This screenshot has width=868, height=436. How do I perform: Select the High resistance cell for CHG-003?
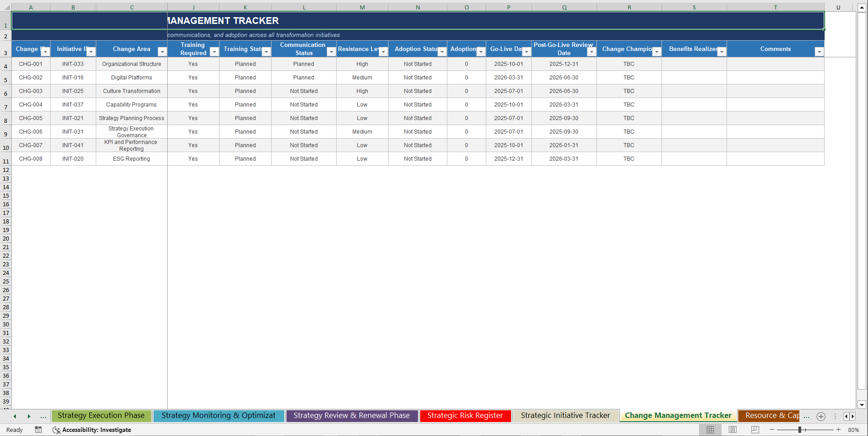click(362, 91)
